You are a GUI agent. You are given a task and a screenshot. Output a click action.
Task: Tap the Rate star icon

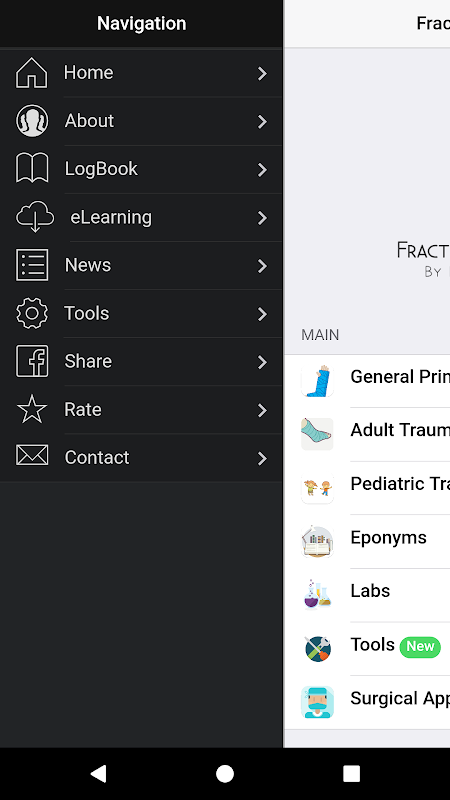[x=32, y=409]
